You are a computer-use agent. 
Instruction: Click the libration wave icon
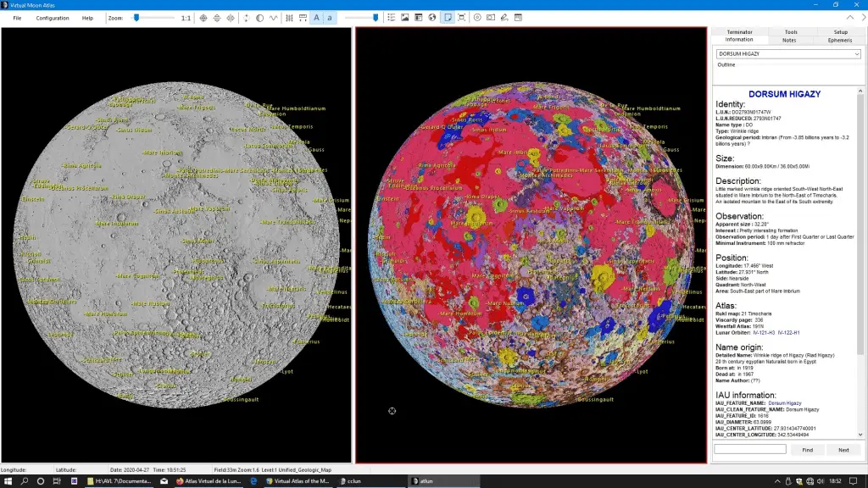(274, 18)
